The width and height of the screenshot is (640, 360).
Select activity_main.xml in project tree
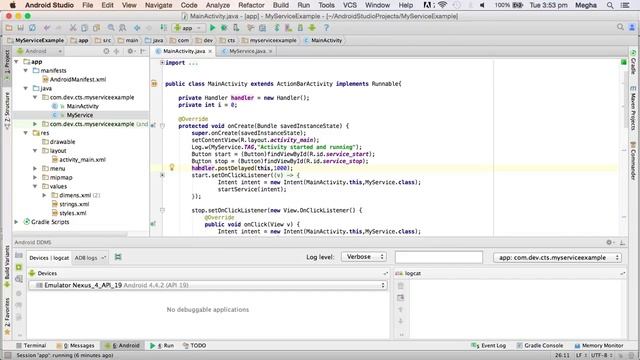click(x=78, y=160)
